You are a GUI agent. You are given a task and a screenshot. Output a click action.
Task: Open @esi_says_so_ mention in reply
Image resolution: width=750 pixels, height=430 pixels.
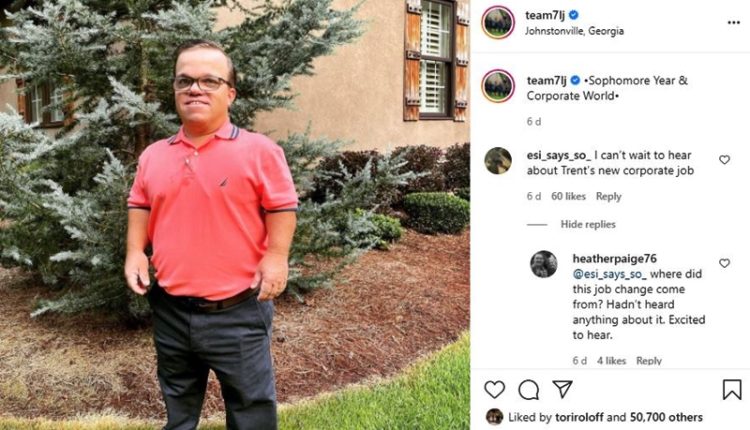point(609,275)
